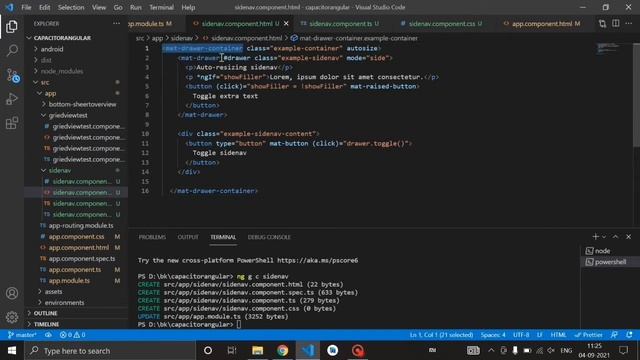Expand the assets folder
Image resolution: width=640 pixels, height=360 pixels.
53,291
